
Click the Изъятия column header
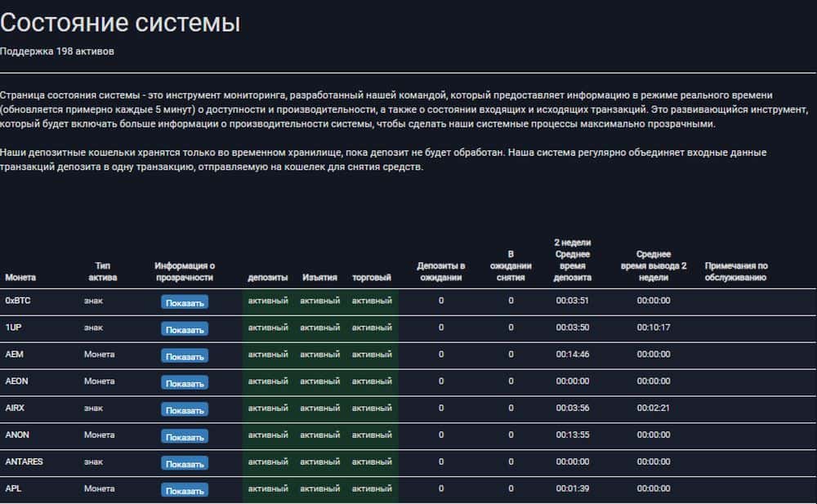coord(319,278)
